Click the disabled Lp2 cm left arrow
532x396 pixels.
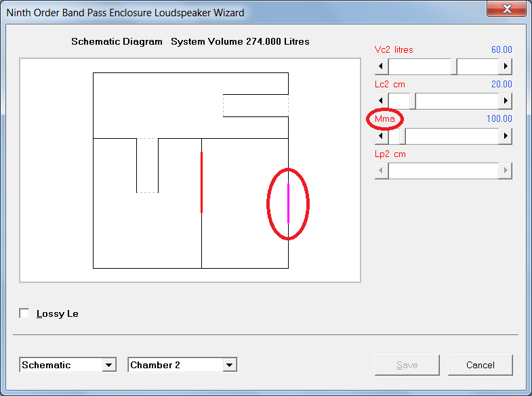pyautogui.click(x=382, y=171)
